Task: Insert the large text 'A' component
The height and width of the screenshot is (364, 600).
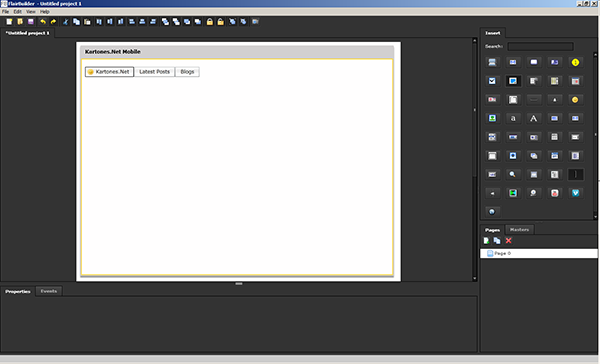Action: pyautogui.click(x=533, y=118)
